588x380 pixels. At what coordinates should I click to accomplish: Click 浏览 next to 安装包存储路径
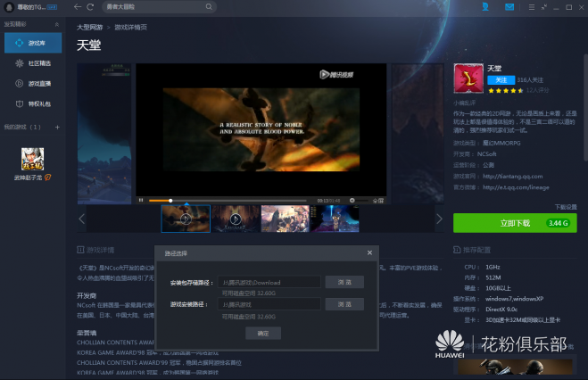tap(344, 282)
